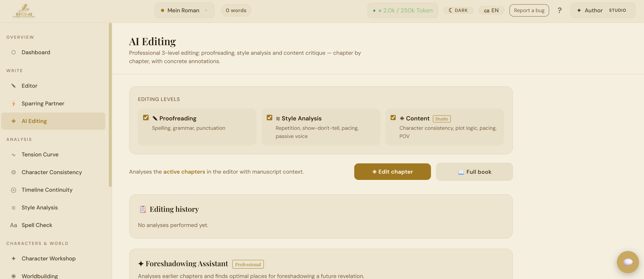Screen dimensions: 644x279
Task: Open the Author STUDIO account menu
Action: coord(603,11)
